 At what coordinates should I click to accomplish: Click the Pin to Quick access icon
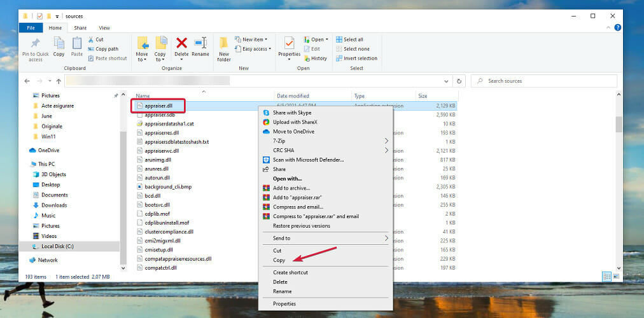point(36,43)
